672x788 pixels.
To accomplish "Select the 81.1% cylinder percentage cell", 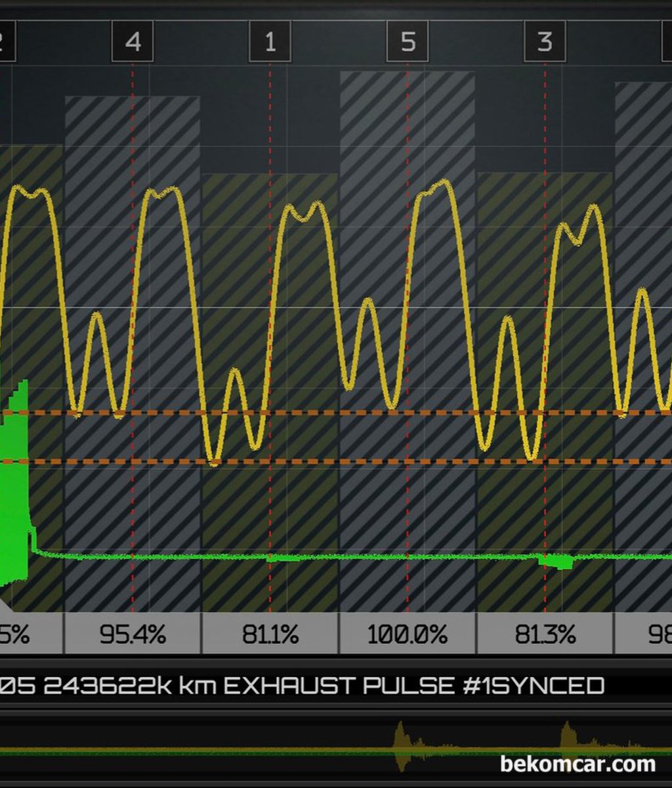I will [270, 634].
